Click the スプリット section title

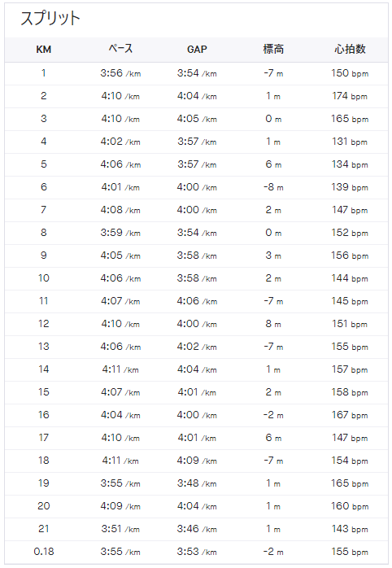coord(50,18)
